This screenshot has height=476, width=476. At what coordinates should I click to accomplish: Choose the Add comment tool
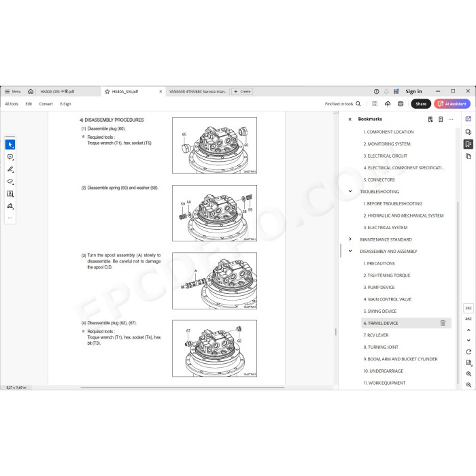click(10, 157)
